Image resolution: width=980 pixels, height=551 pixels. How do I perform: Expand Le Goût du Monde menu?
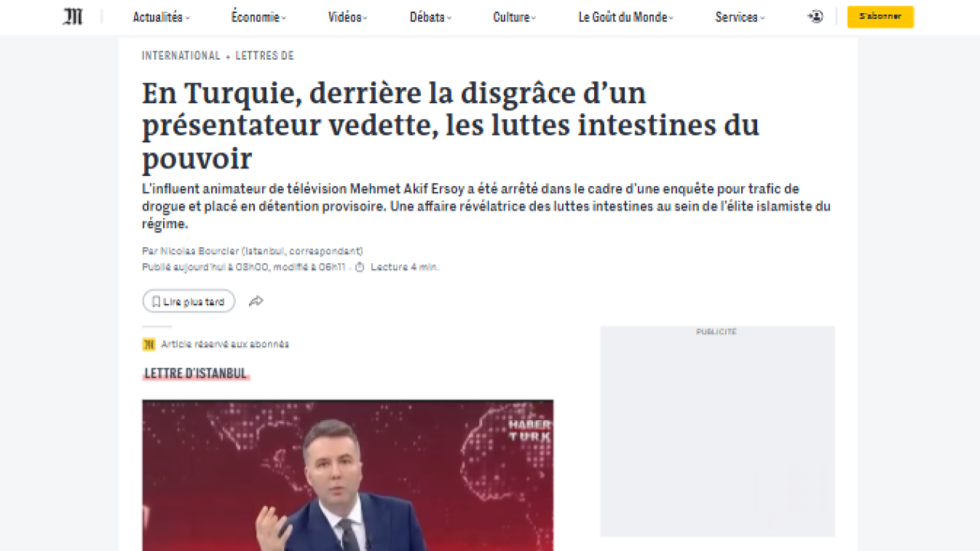[626, 17]
